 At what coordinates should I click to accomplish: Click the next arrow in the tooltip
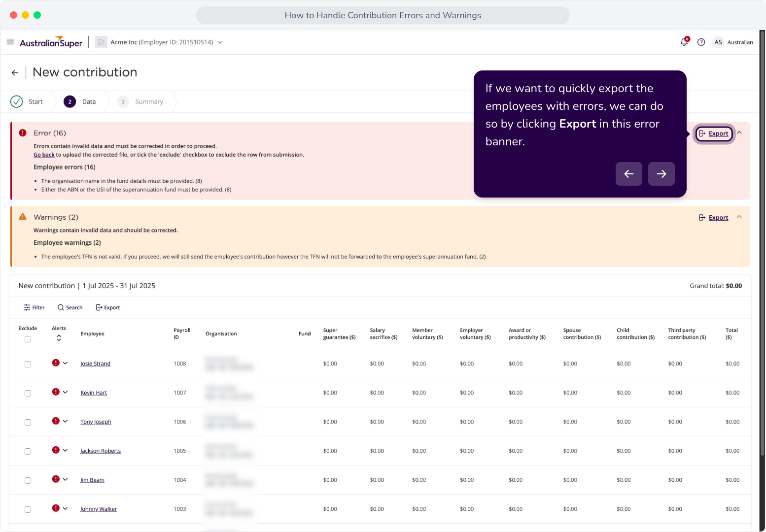tap(661, 174)
